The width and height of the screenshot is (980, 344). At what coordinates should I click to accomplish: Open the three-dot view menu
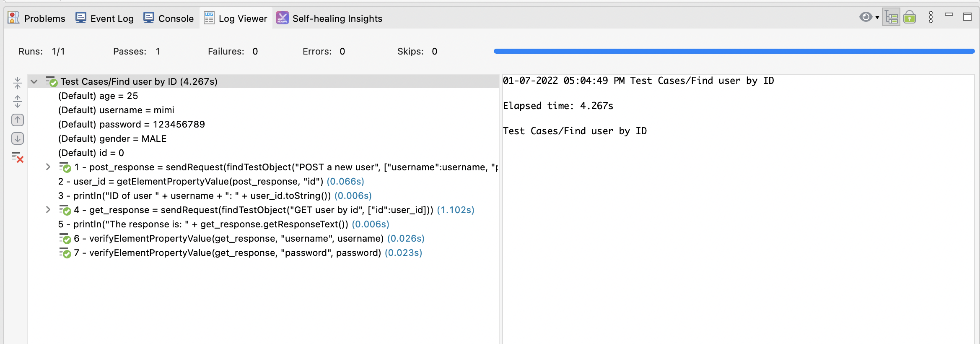point(931,17)
